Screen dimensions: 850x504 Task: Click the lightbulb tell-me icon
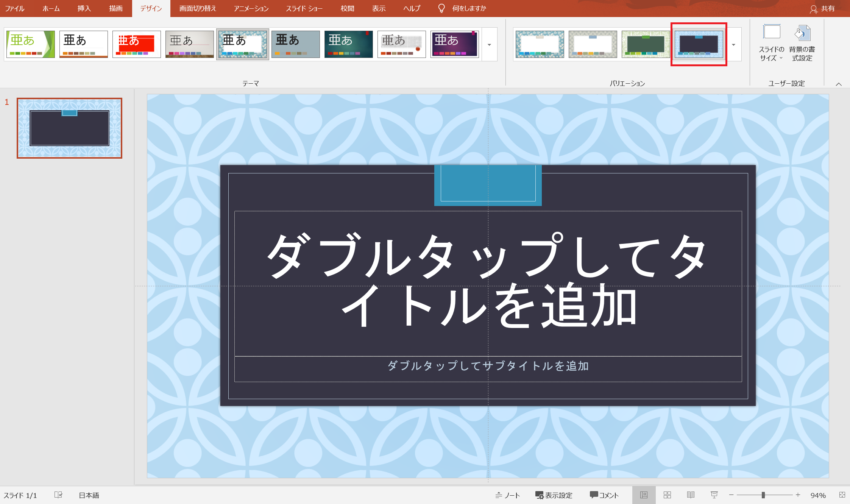441,8
